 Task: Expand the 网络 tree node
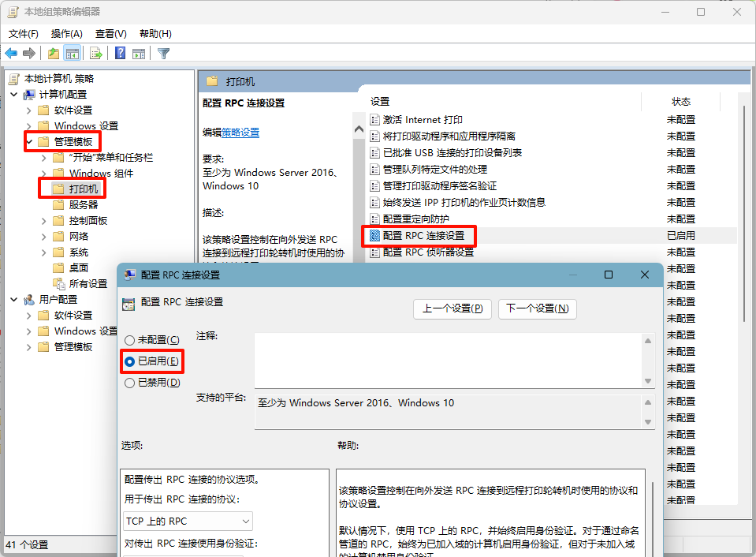tap(44, 237)
